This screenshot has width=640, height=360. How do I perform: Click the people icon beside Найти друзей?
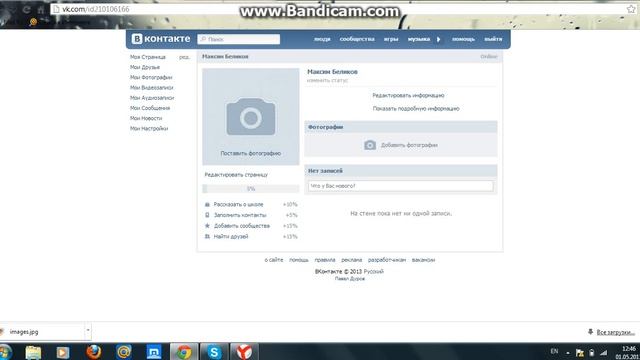(207, 236)
